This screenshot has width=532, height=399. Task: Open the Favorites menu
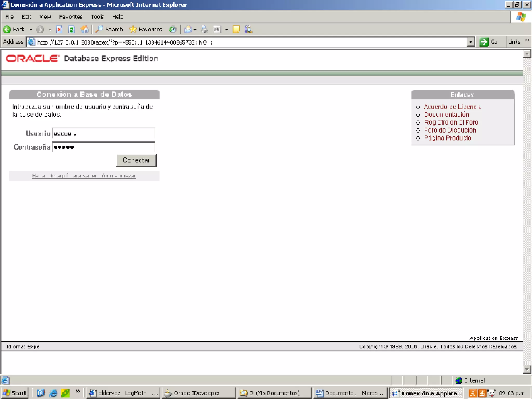tap(71, 17)
